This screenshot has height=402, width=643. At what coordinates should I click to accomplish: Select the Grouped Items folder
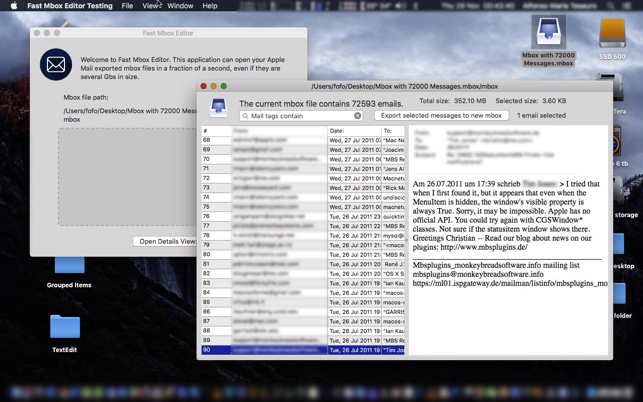click(x=69, y=272)
